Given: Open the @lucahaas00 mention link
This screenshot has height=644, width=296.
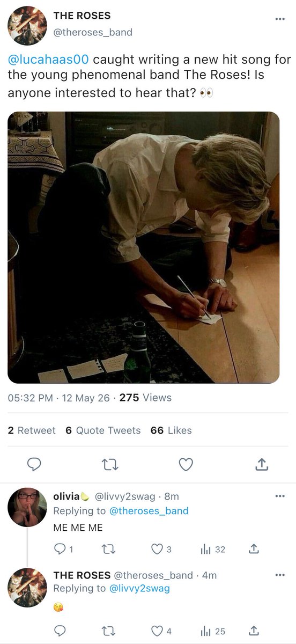Looking at the screenshot, I should [x=48, y=60].
